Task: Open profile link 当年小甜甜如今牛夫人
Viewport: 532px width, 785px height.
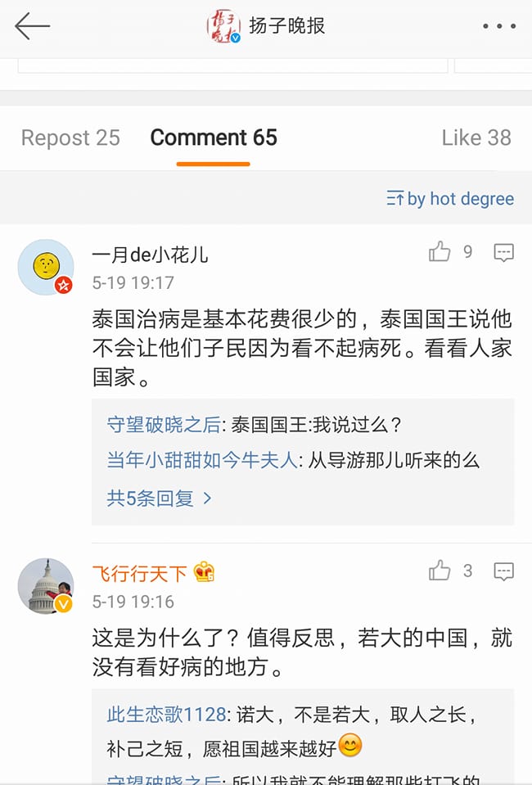Action: tap(202, 460)
